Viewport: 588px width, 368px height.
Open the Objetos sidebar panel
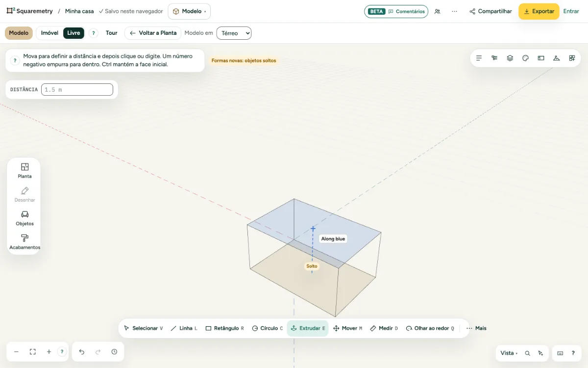click(24, 218)
